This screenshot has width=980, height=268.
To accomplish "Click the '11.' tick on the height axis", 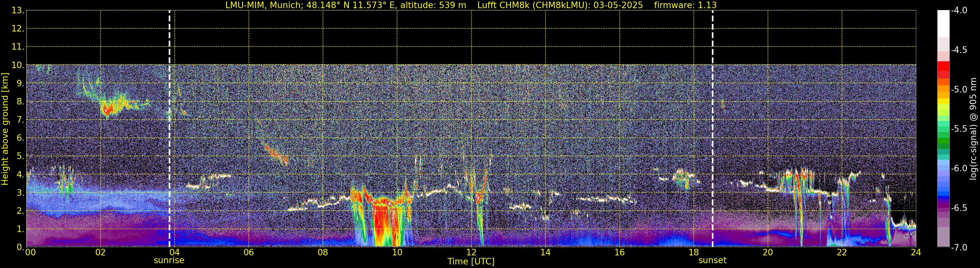I will click(x=18, y=47).
